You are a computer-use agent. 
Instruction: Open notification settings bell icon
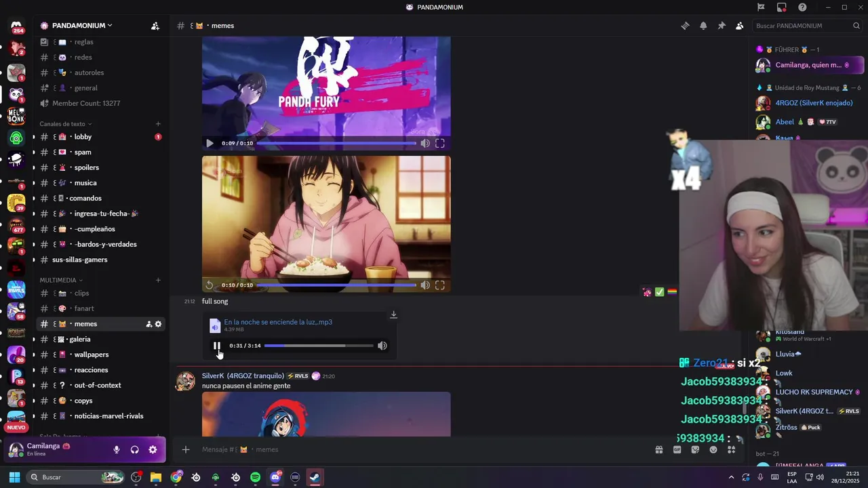click(703, 26)
